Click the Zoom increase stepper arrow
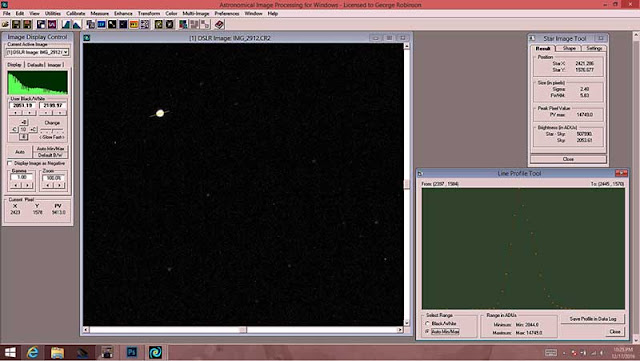 point(59,185)
